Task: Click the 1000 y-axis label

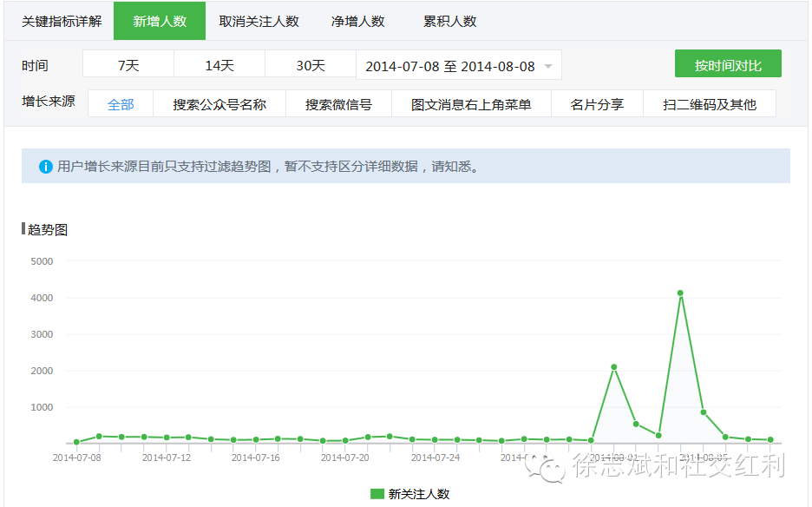Action: (x=42, y=407)
